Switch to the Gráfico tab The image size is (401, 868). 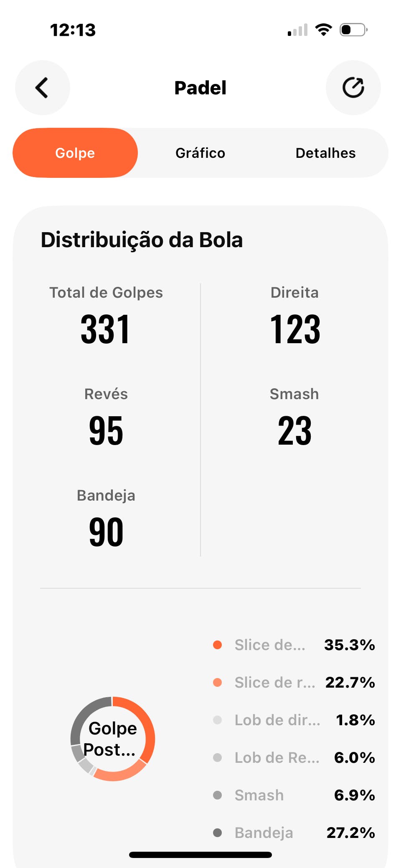point(200,153)
